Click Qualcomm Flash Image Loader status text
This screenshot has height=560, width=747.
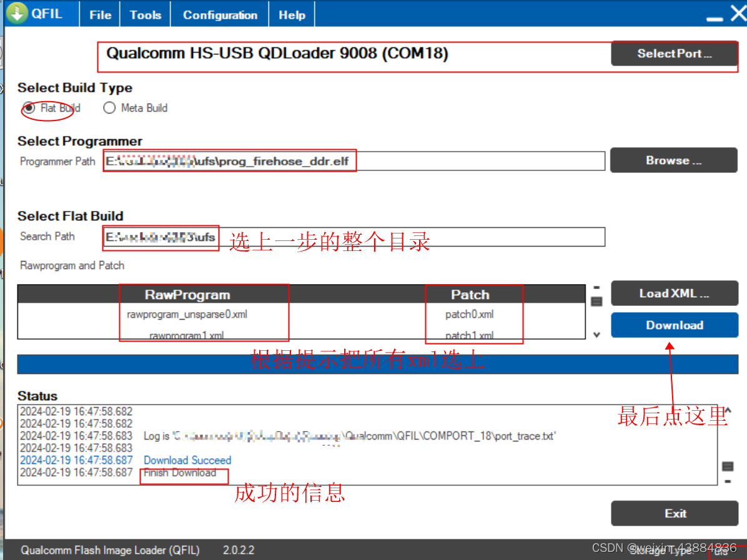click(110, 551)
